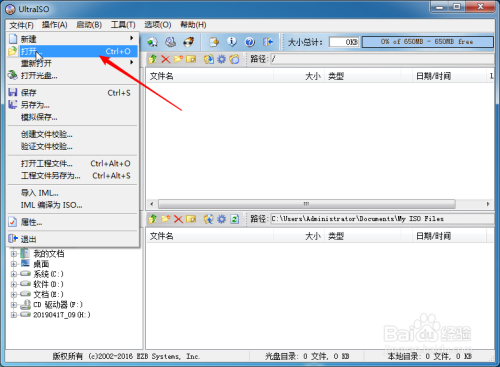
Task: Expand the CD 驱动器 (F:) node
Action: (x=14, y=305)
